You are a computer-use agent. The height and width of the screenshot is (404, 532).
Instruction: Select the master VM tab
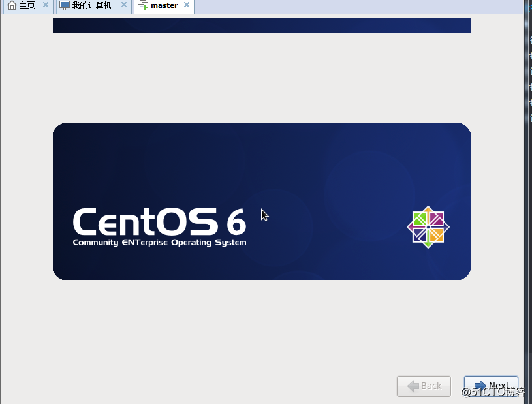[x=164, y=5]
